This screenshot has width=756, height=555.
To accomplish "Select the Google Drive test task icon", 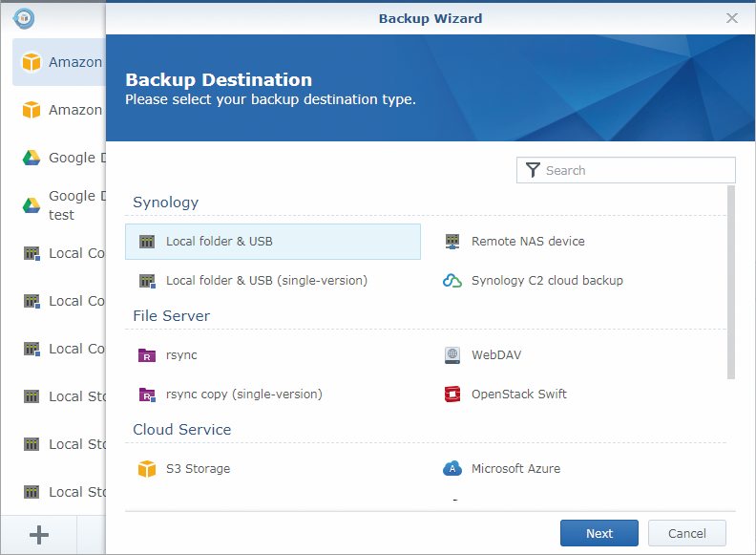I will pyautogui.click(x=31, y=205).
